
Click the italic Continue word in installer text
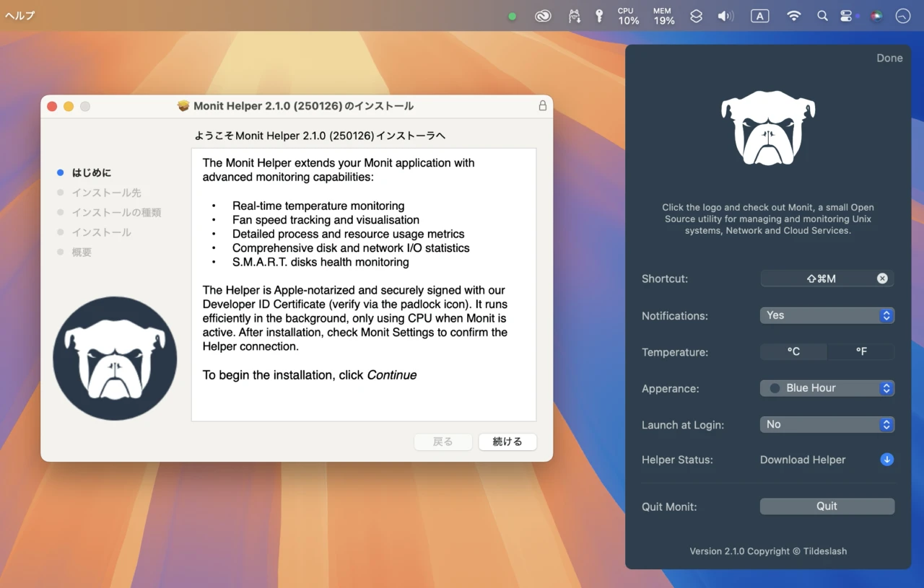392,375
